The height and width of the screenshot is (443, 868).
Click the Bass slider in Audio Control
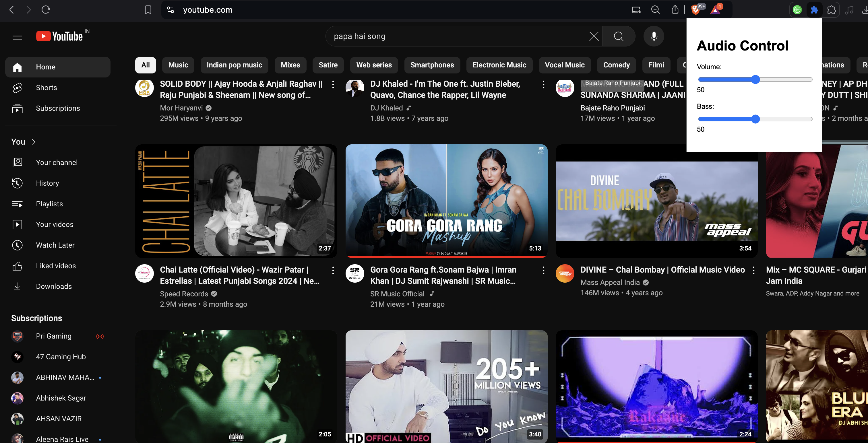click(x=755, y=119)
